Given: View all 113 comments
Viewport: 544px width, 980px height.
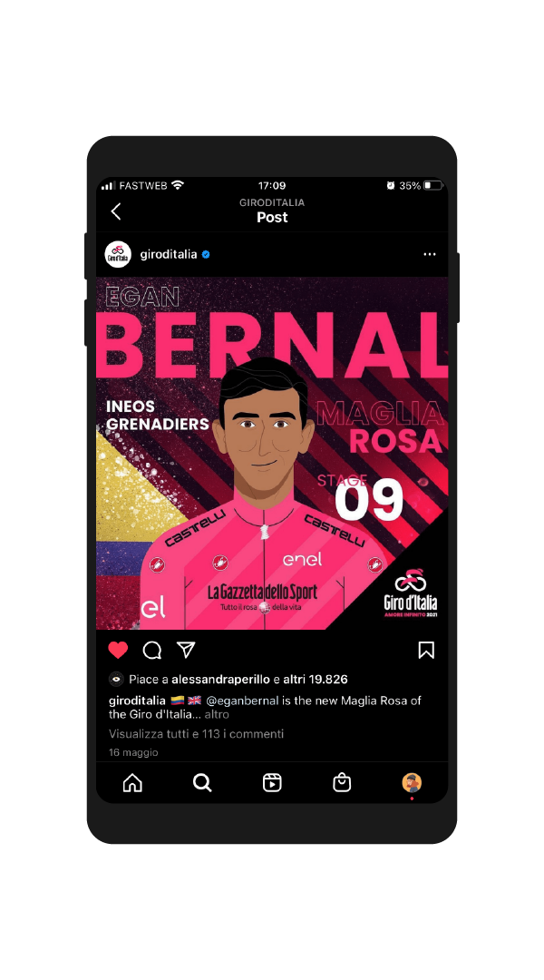Looking at the screenshot, I should coord(196,734).
